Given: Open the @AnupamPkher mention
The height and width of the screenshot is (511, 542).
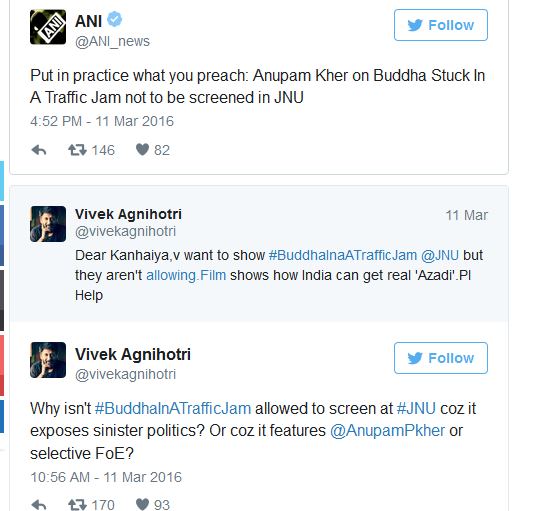Looking at the screenshot, I should coord(387,431).
